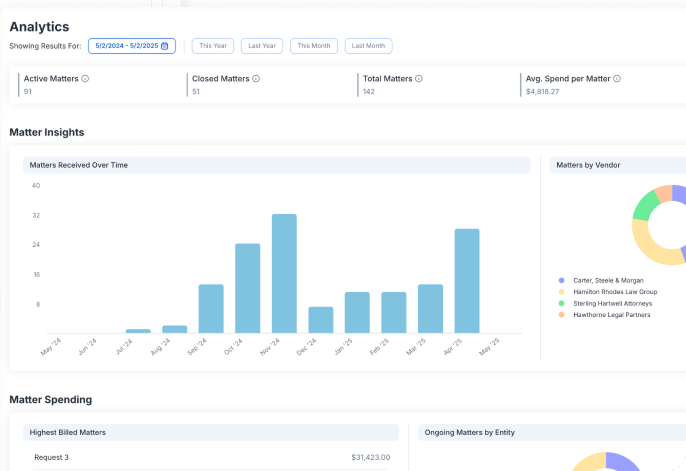Select the Feb '25 bar in chart
686x471 pixels.
click(394, 312)
